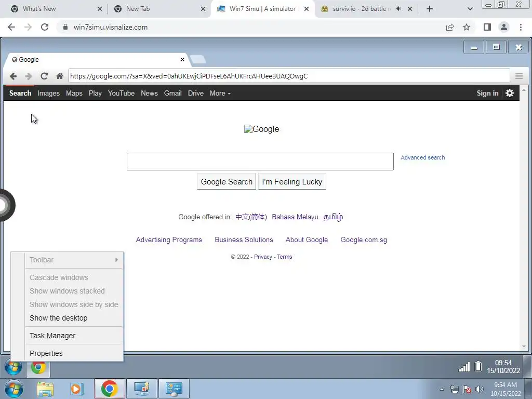Click the host volume speaker icon

[480, 389]
